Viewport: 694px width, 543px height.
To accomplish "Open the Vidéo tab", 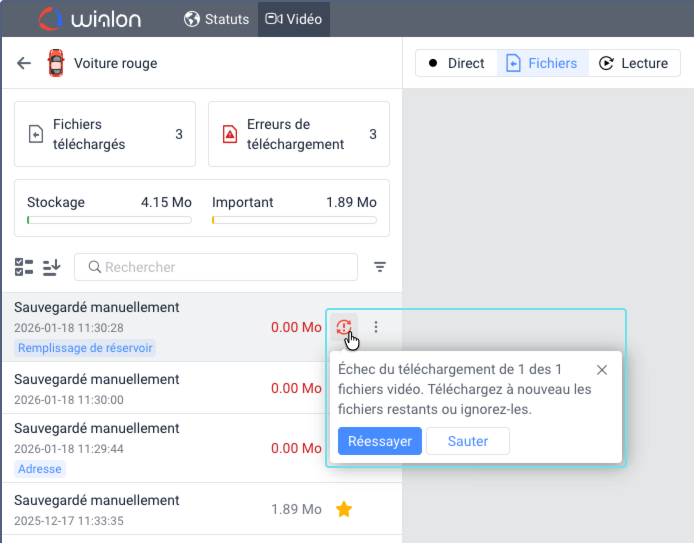I will tap(293, 19).
